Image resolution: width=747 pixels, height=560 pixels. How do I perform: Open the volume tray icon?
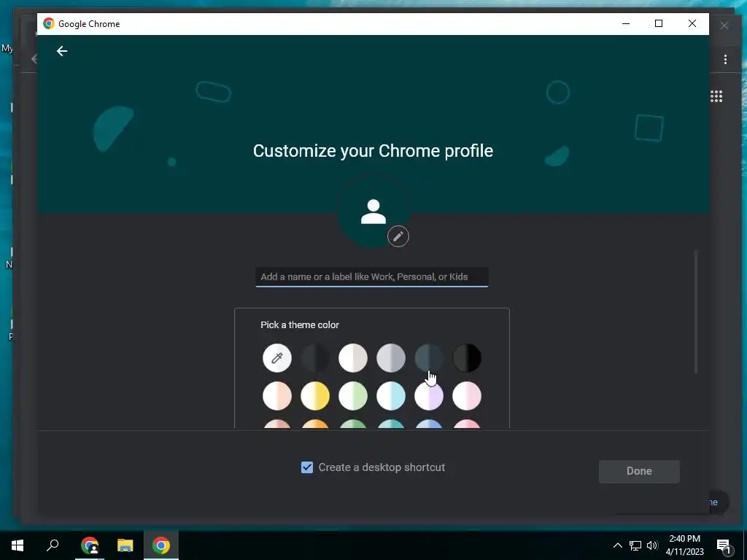click(x=652, y=545)
